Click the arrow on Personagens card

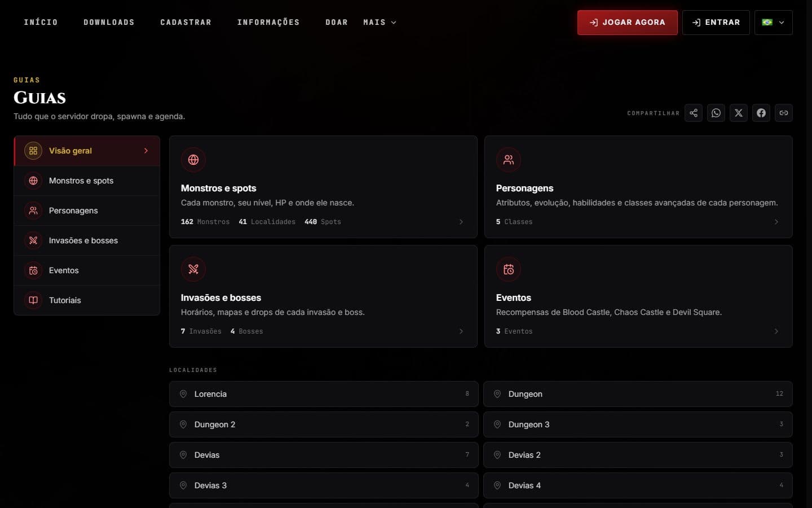click(776, 222)
